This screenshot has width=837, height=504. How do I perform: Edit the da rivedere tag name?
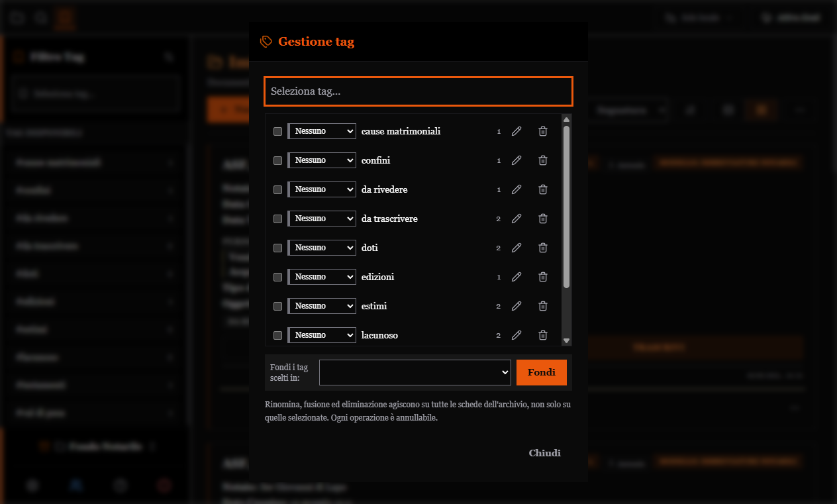pos(517,189)
